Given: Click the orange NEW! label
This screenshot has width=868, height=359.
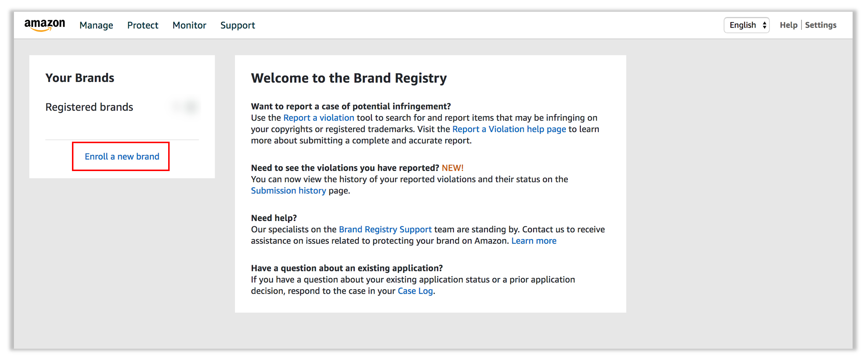Looking at the screenshot, I should (452, 168).
